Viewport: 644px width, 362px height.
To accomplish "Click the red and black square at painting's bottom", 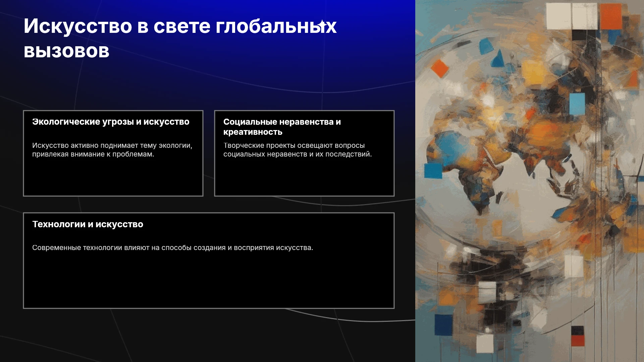I will [x=578, y=336].
